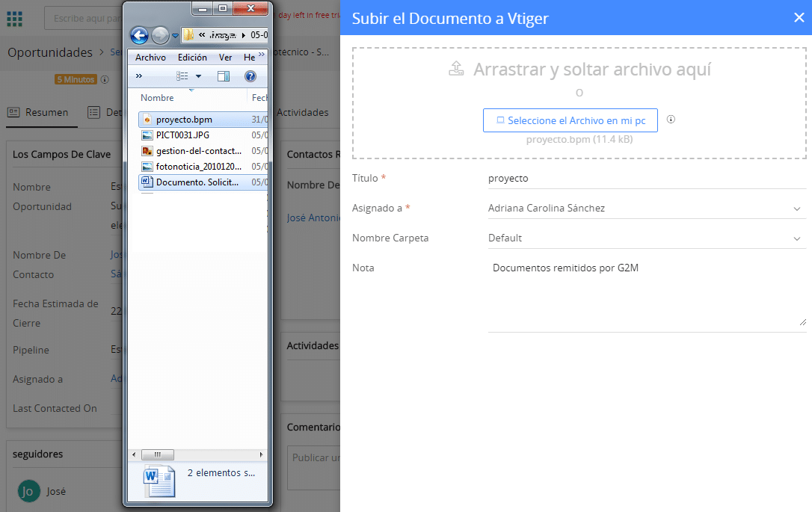Viewport: 812px width, 512px height.
Task: Open recent locations dropdown in Explorer
Action: point(175,36)
